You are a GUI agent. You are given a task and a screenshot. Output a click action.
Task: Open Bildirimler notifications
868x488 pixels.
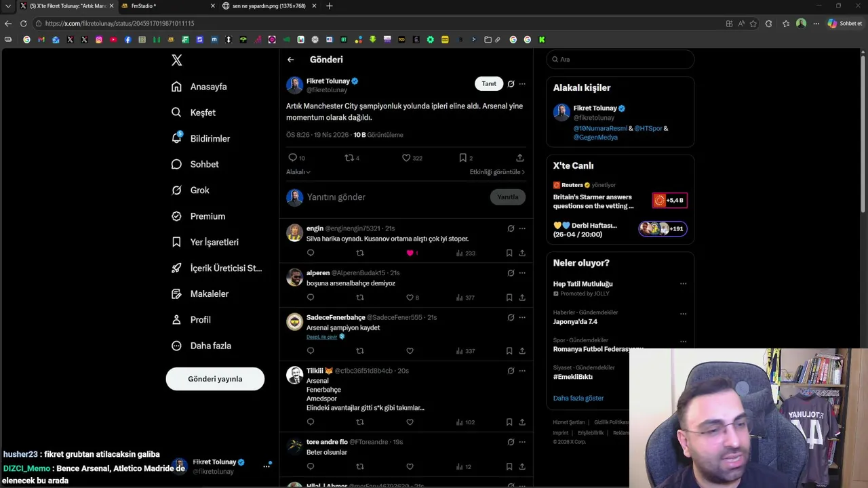pos(201,138)
